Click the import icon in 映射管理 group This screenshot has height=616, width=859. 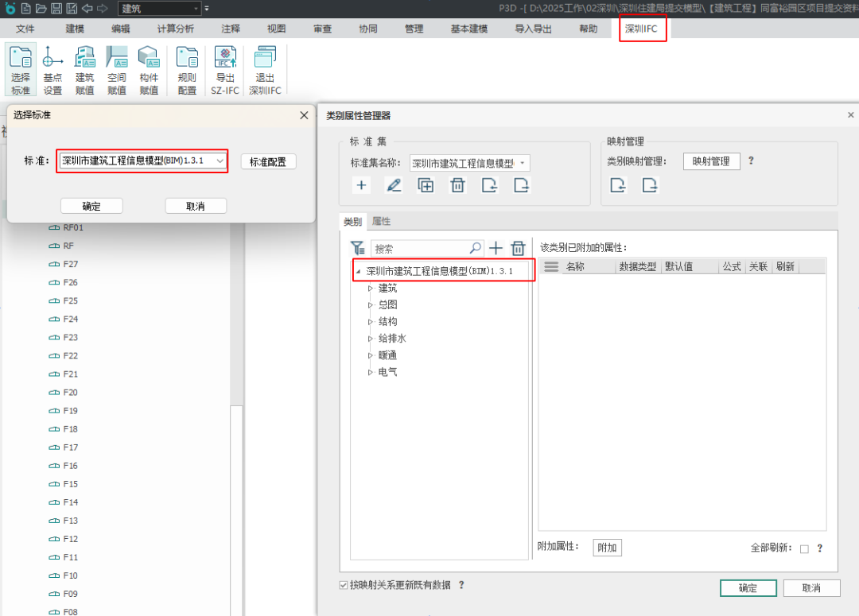[x=618, y=185]
